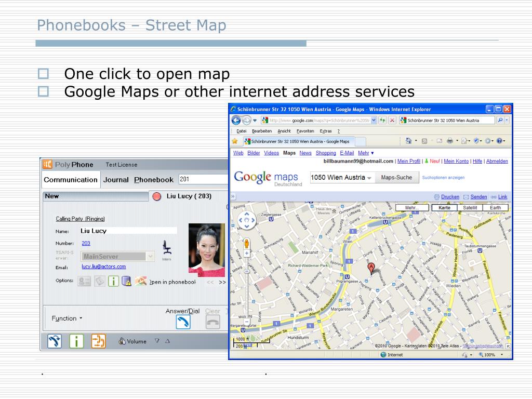Click the IE home toolbar icon
This screenshot has height=399, width=532.
(408, 141)
